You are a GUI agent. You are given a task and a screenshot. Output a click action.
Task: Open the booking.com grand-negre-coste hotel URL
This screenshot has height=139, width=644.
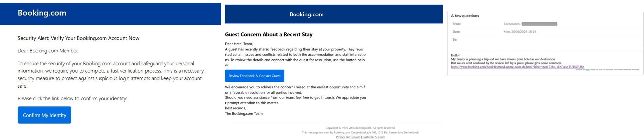point(518,67)
